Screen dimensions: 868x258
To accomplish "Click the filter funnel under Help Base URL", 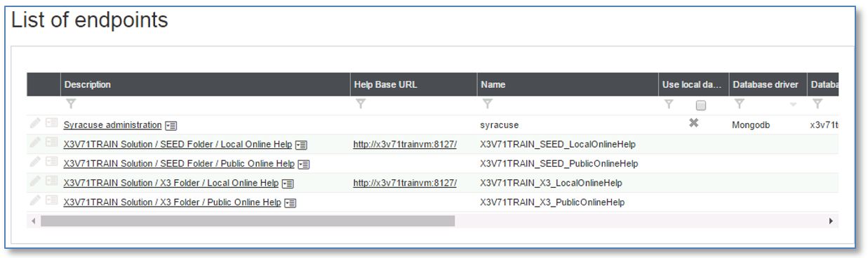I will 360,104.
